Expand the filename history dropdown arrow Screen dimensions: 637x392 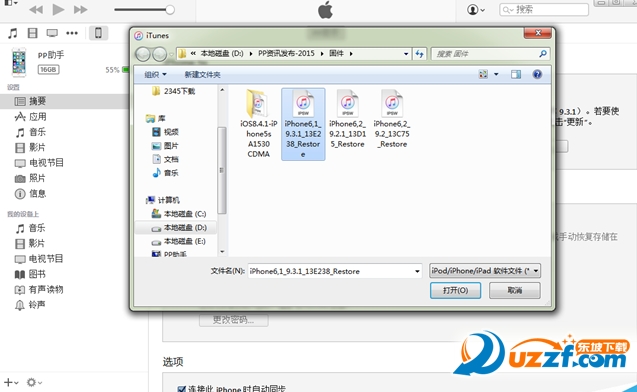(417, 271)
